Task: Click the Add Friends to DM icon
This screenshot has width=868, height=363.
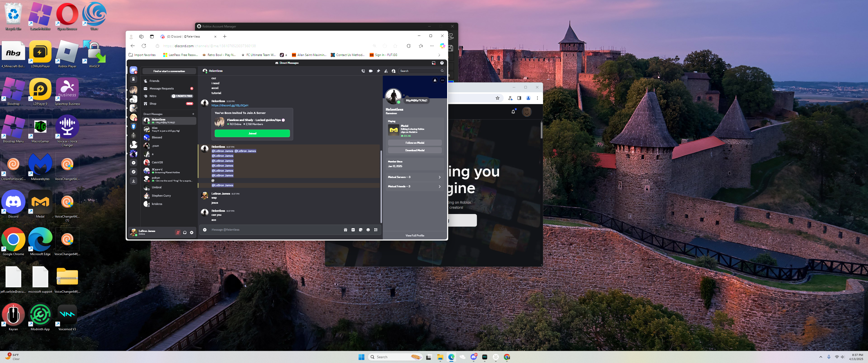Action: click(x=386, y=71)
